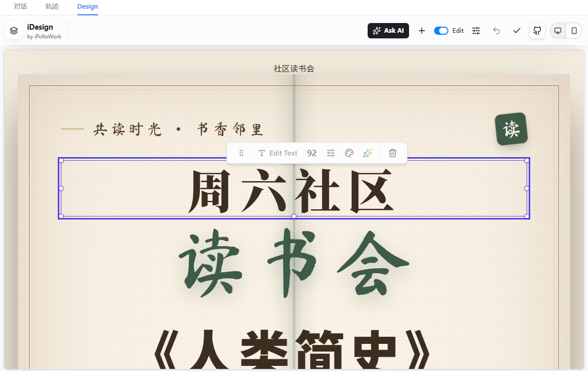Select the 共读时光 · 书香邻里 tagline
Viewport: 588px width, 371px height.
point(178,130)
